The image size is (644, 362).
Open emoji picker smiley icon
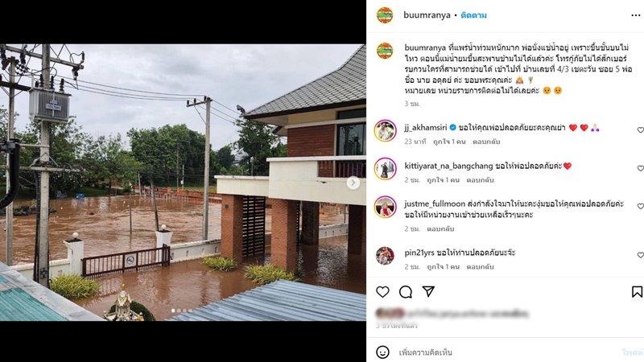(x=382, y=352)
